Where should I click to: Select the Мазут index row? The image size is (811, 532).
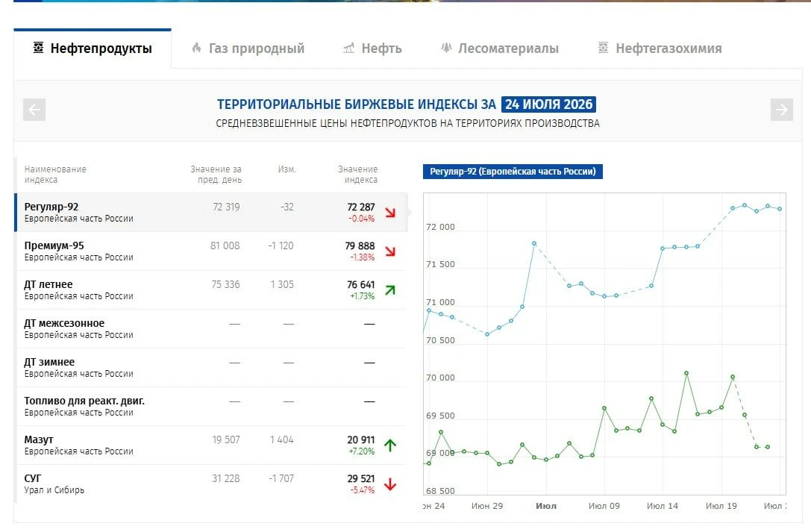coord(212,445)
